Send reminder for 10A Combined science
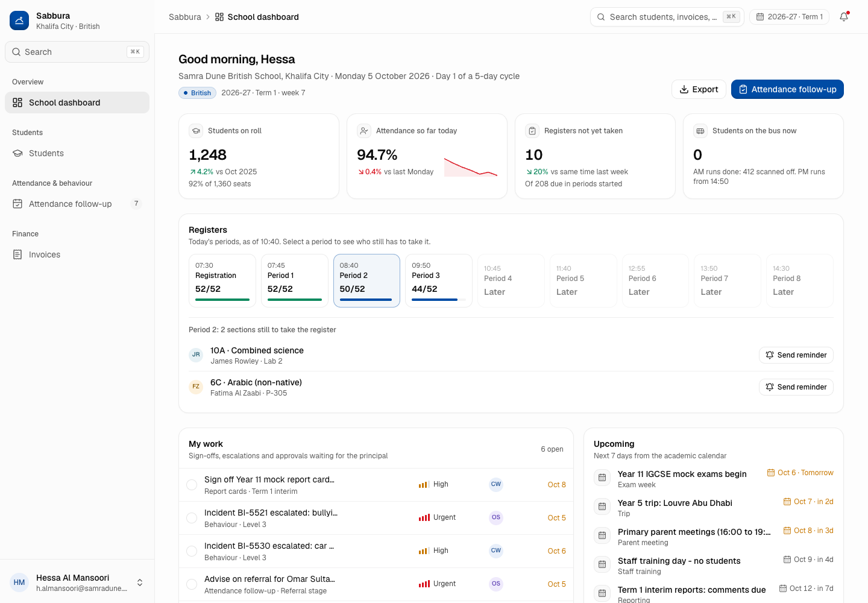The image size is (868, 603). 796,355
